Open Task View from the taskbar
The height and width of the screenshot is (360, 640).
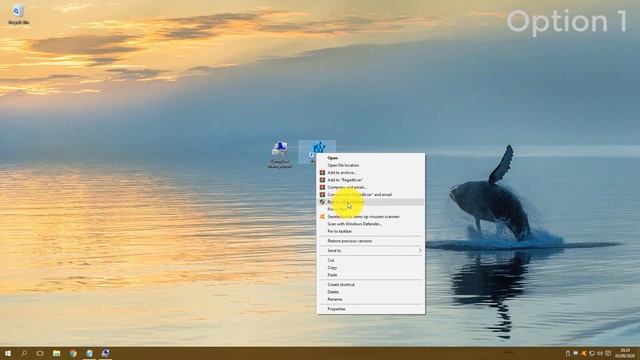coord(40,353)
